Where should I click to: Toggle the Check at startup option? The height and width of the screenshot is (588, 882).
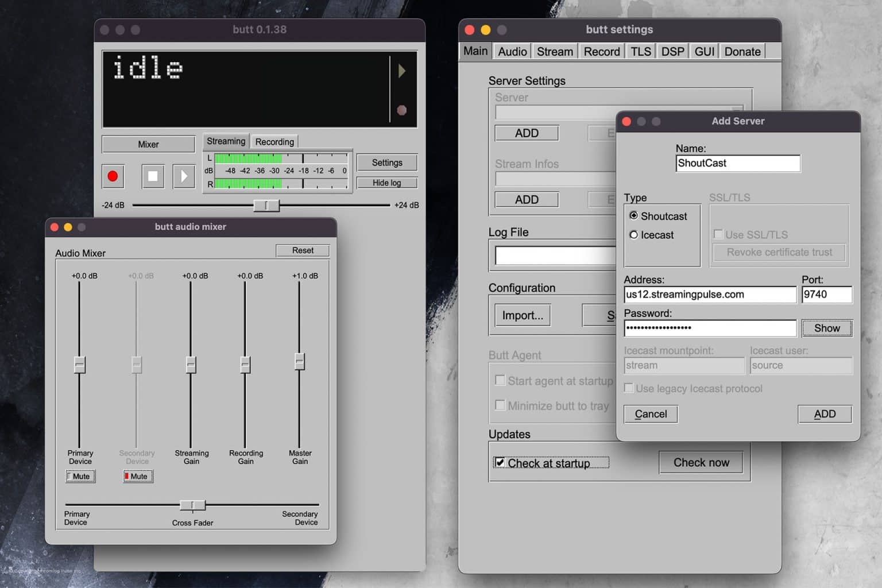coord(500,462)
